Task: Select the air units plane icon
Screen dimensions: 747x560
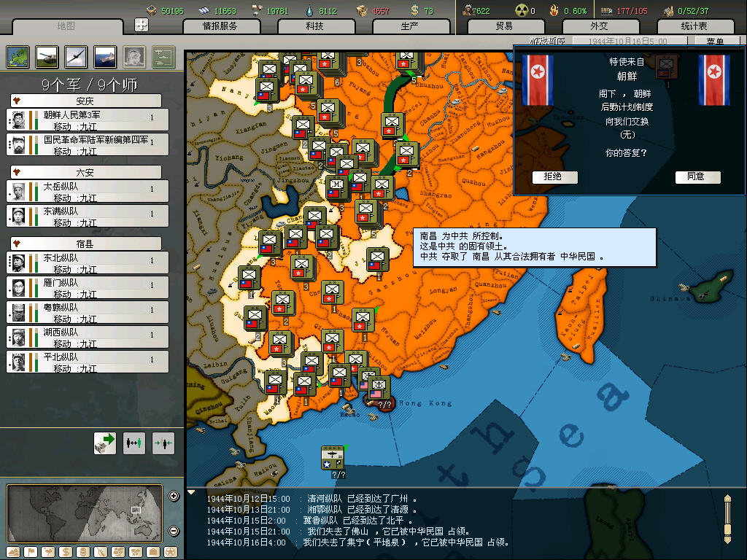Action: point(76,57)
